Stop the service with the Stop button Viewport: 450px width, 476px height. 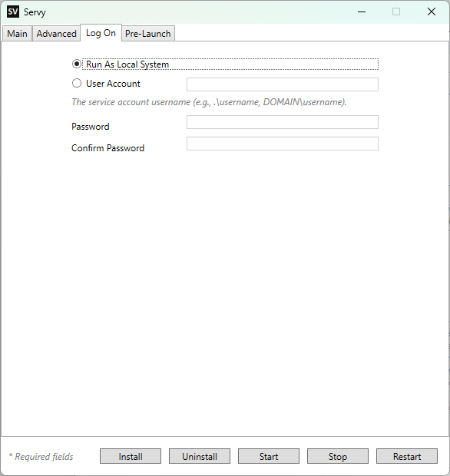tap(338, 456)
